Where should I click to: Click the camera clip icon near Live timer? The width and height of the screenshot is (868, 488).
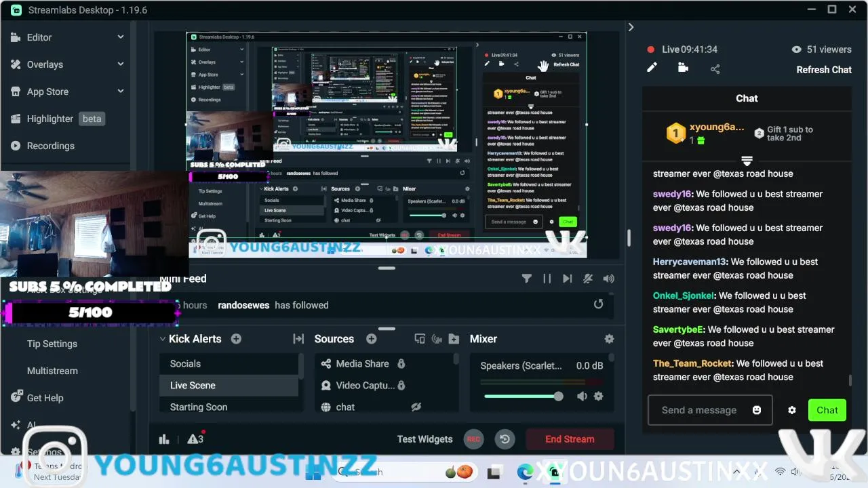[x=683, y=68]
